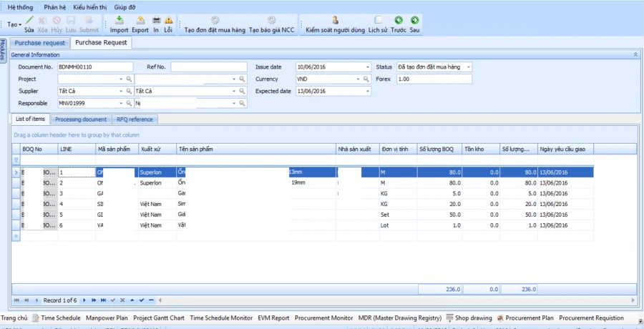Click the 'Lot' unit cell
This screenshot has width=644, height=329.
(x=398, y=225)
